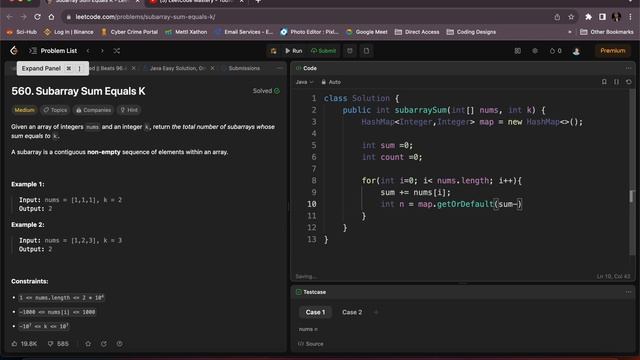This screenshot has height=360, width=640.
Task: Reload the page in the browser
Action: pos(37,17)
